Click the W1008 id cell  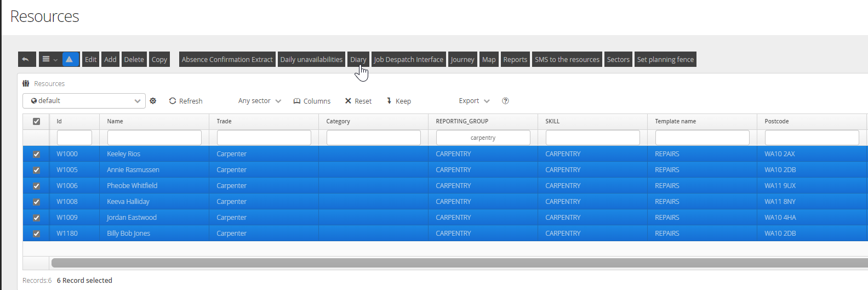(x=67, y=202)
